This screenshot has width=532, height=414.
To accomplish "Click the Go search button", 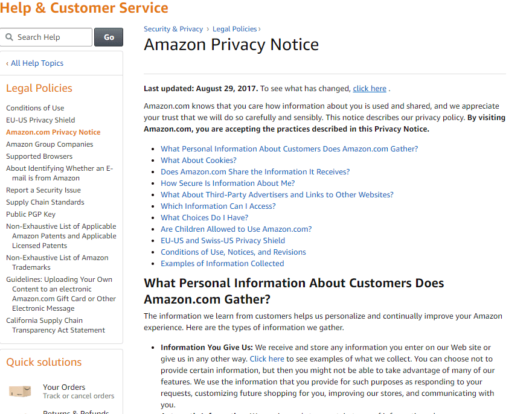I will click(109, 37).
